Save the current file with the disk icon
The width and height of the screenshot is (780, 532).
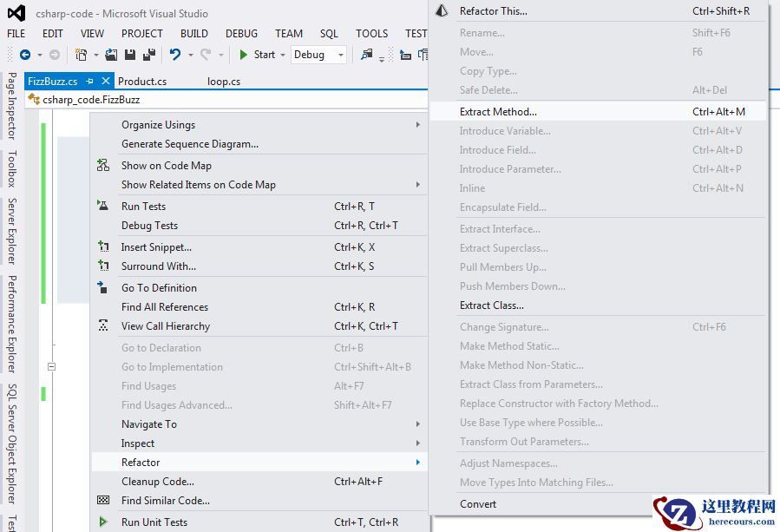click(x=130, y=55)
